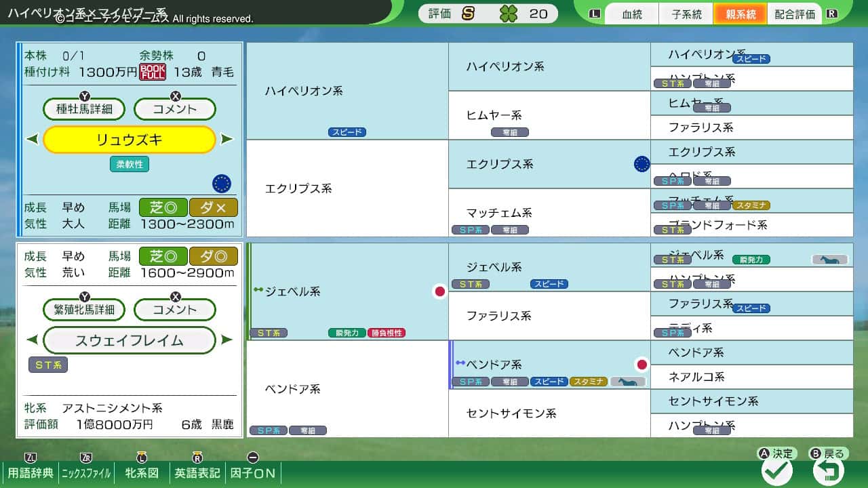868x488 pixels.
Task: Click the EU flag icon below リュウズキ
Action: pos(222,184)
